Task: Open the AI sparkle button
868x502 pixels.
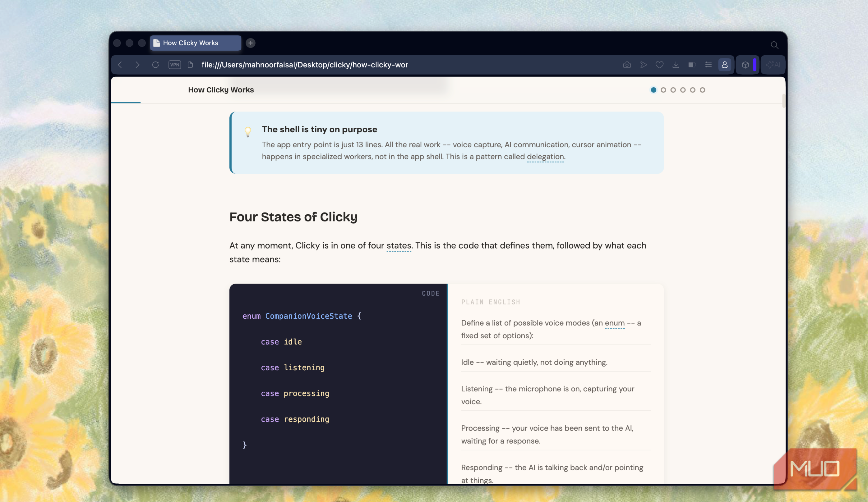Action: 773,65
